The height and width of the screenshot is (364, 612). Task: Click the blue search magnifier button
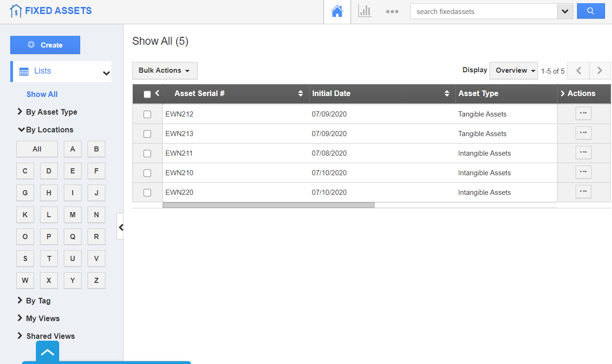click(591, 11)
